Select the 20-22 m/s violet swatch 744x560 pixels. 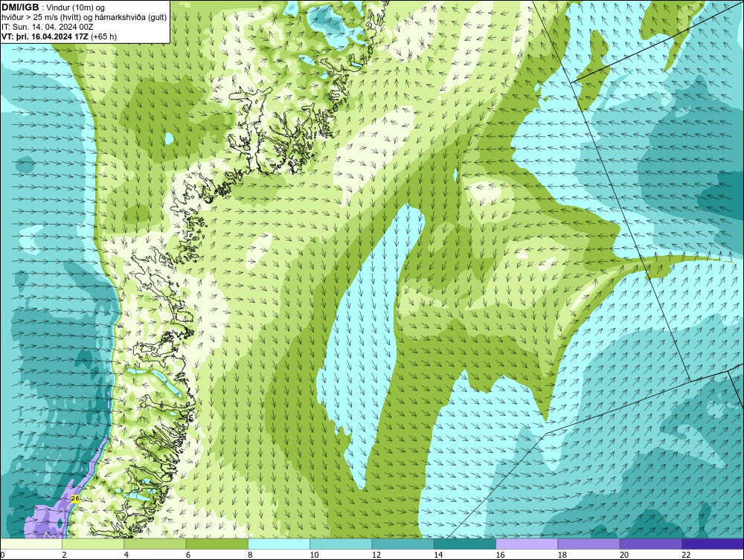650,544
